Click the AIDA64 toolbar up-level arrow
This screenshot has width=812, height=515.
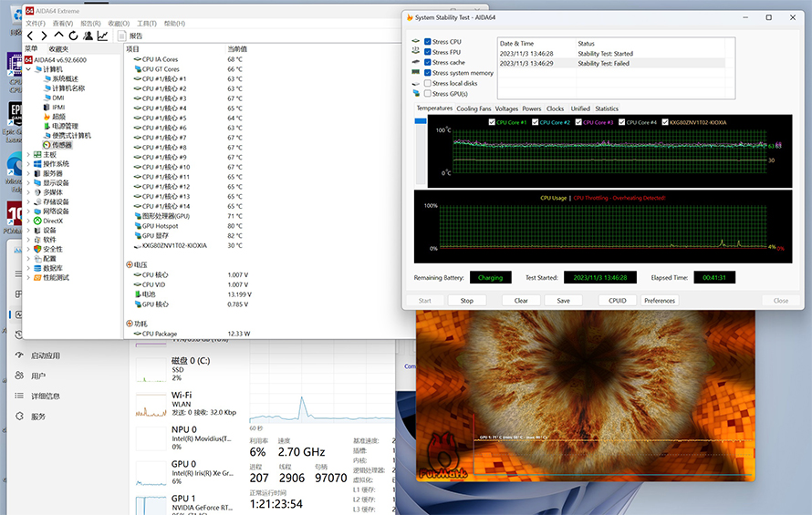[58, 36]
